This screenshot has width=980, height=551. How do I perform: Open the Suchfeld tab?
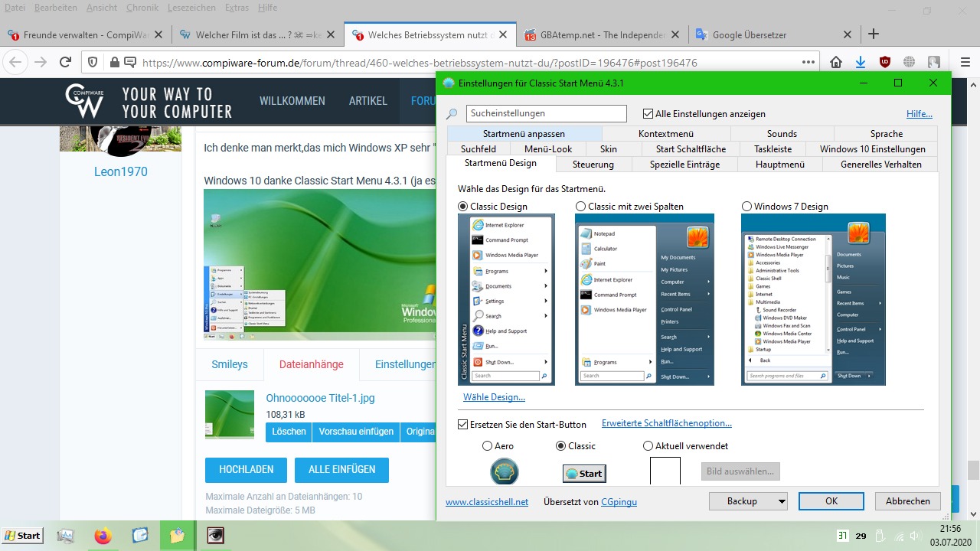click(479, 149)
